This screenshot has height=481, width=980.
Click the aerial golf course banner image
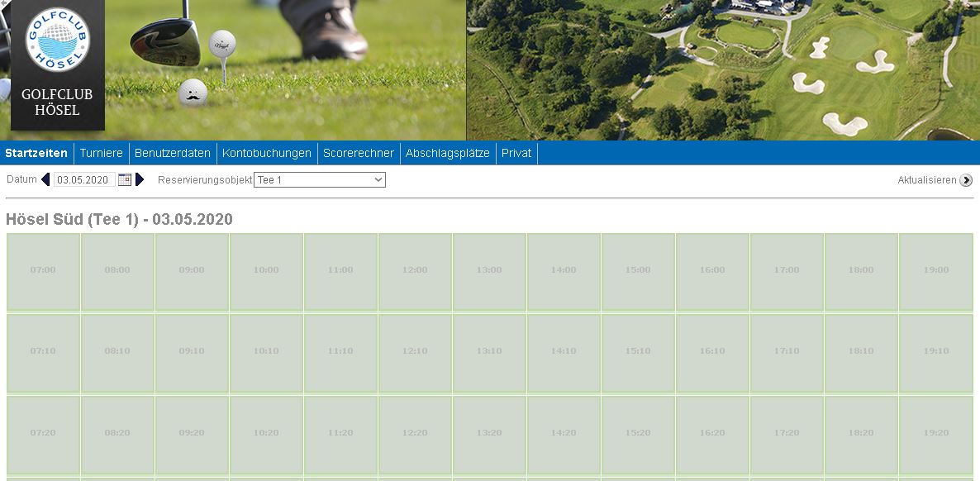click(723, 70)
